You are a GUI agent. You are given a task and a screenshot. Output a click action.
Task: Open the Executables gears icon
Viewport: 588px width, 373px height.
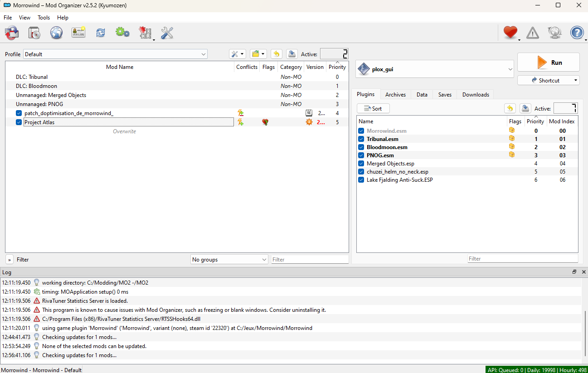pos(122,33)
